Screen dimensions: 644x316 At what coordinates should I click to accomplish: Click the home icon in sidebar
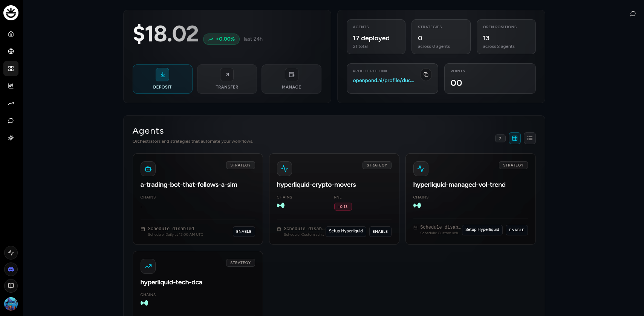11,34
